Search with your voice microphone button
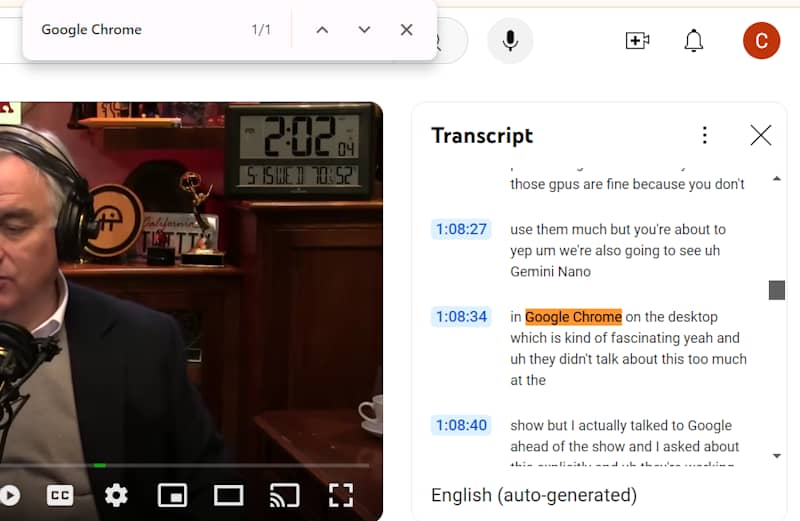The width and height of the screenshot is (800, 521). tap(510, 40)
